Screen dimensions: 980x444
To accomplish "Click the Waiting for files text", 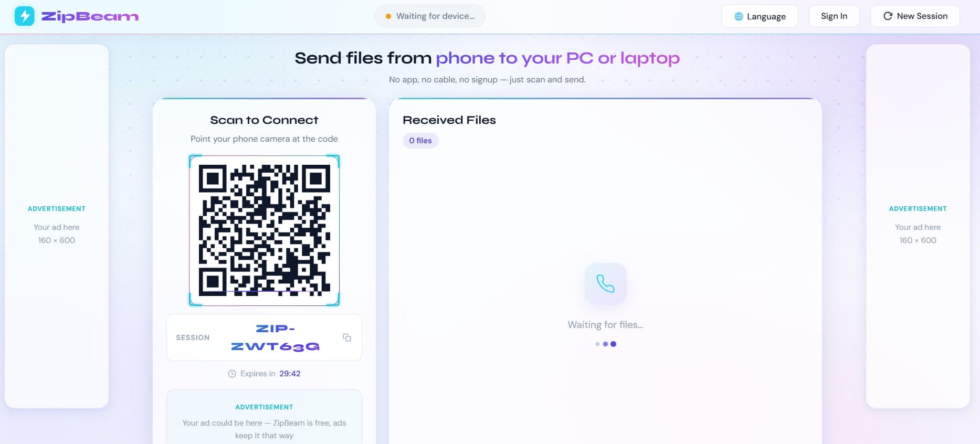I will pyautogui.click(x=605, y=325).
